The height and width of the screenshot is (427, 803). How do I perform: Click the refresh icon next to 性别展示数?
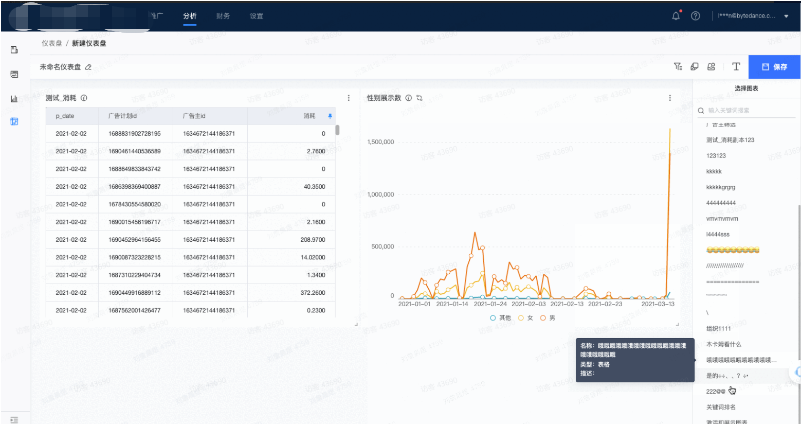click(x=420, y=98)
